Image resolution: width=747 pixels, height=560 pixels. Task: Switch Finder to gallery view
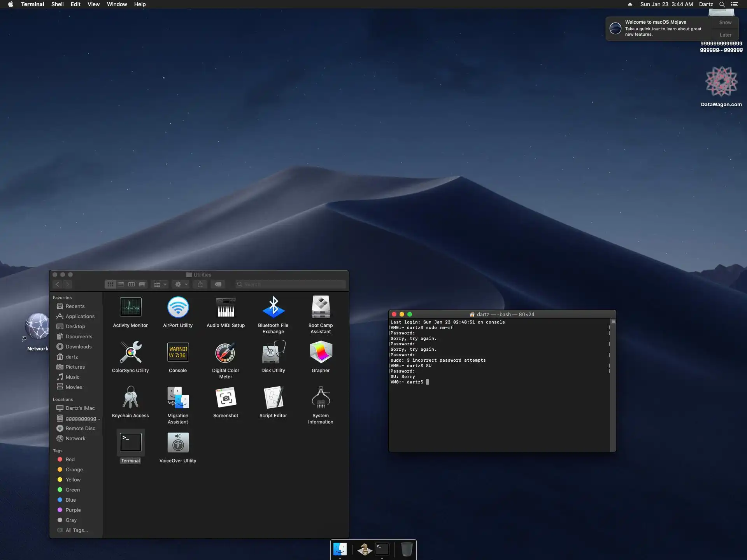(142, 284)
